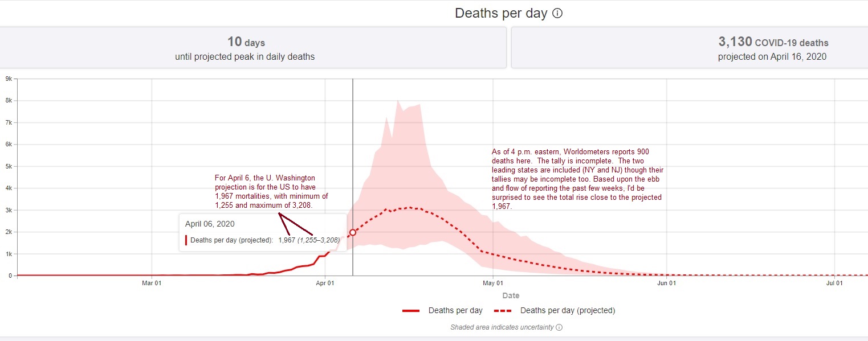
Task: Select the Jun 01 date axis label
Action: click(x=667, y=282)
